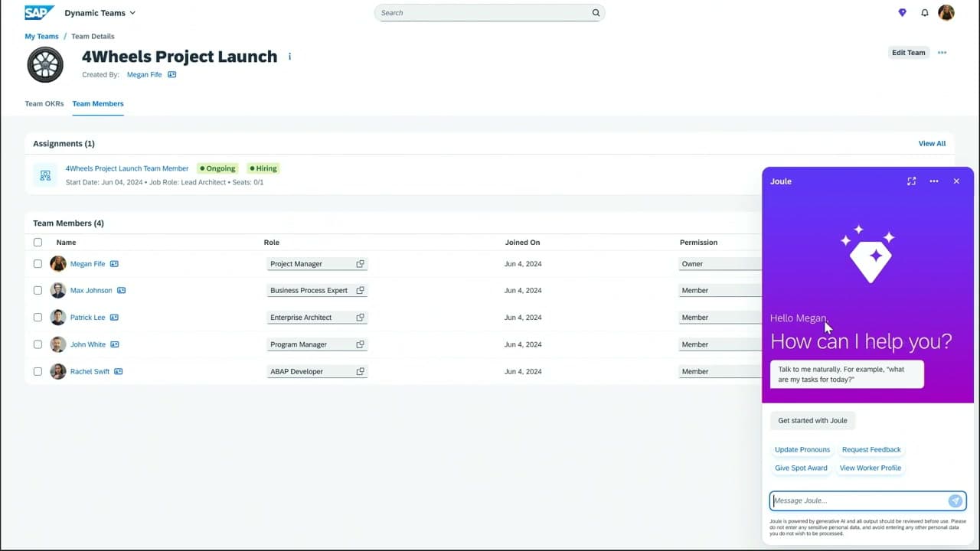
Task: Check the box for John White
Action: coord(38,344)
